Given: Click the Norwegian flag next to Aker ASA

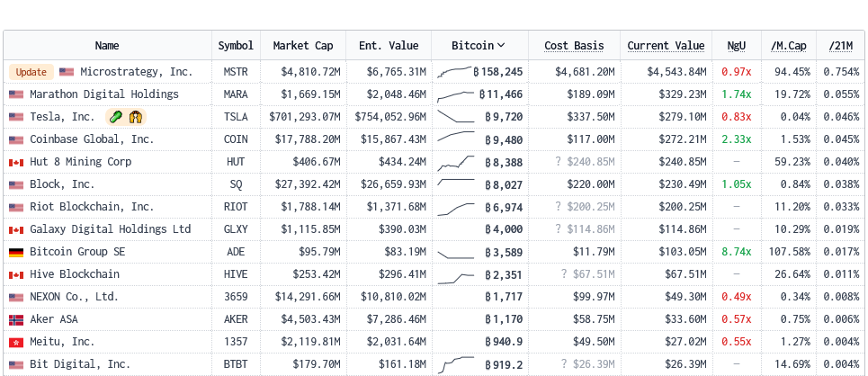Looking at the screenshot, I should tap(15, 319).
